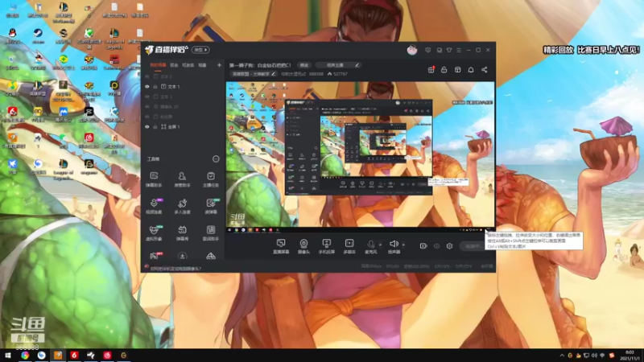The height and width of the screenshot is (362, 644).
Task: Click the 修改 button beside stream title
Action: (x=304, y=65)
